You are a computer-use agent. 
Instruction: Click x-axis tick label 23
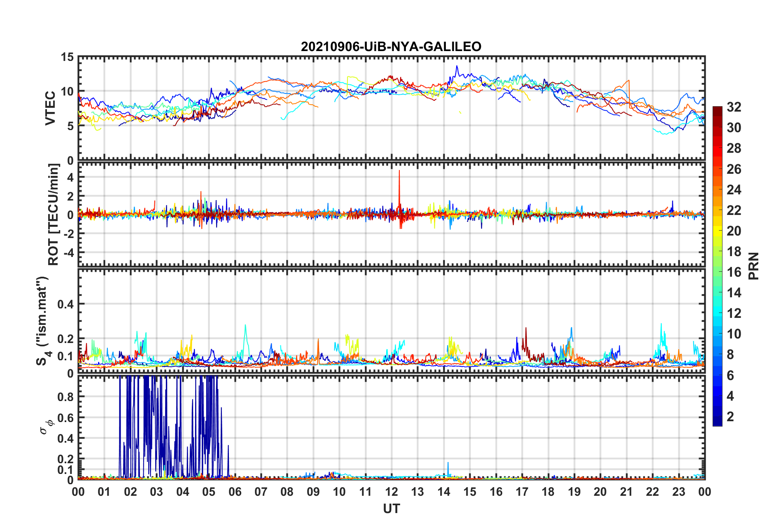pos(679,492)
